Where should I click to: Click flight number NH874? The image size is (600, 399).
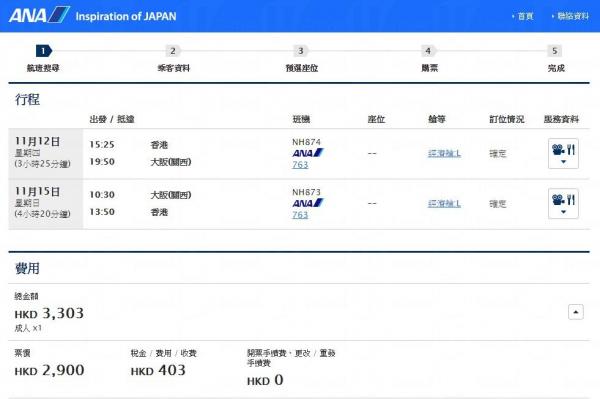pos(306,142)
